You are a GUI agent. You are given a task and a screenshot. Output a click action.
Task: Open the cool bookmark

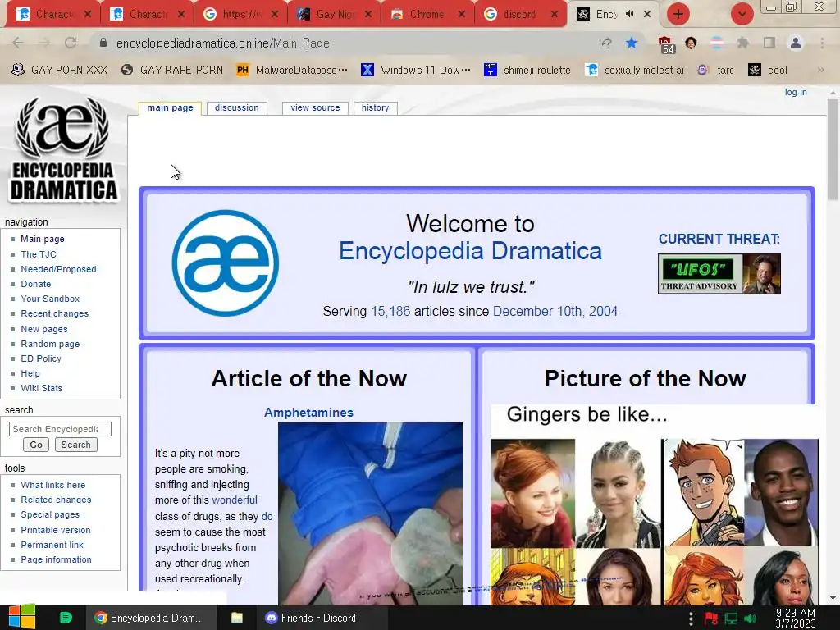click(x=768, y=70)
